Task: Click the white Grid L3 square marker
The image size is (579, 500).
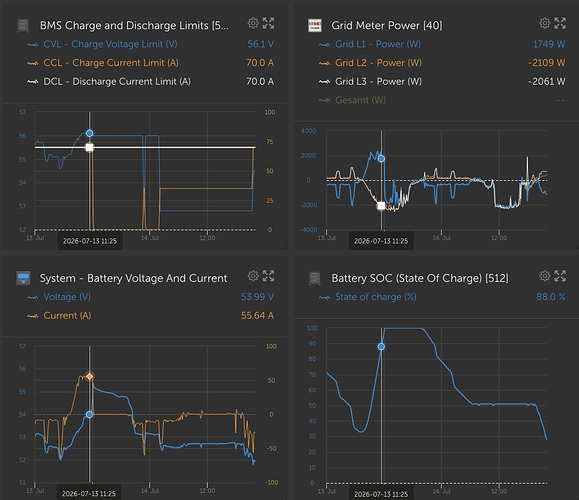Action: click(381, 205)
